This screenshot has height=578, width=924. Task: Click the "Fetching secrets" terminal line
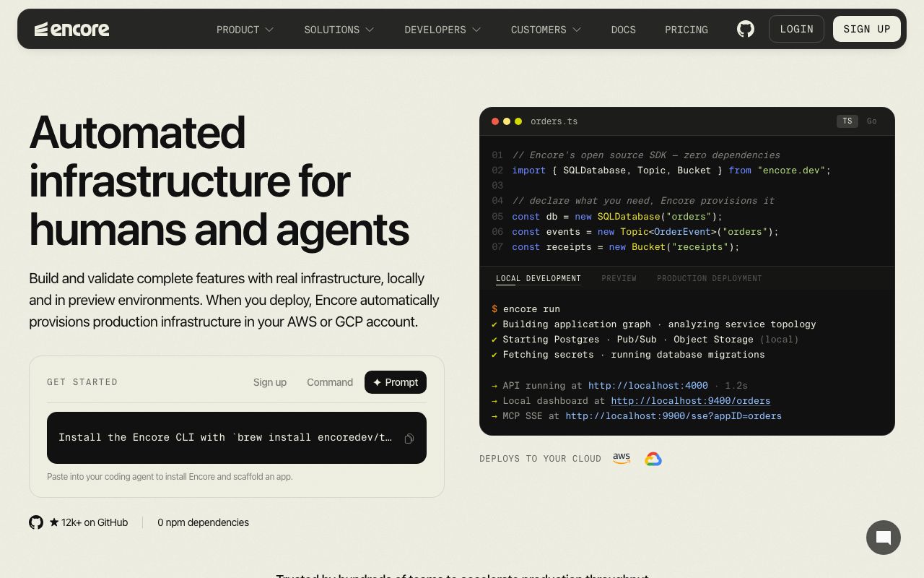[x=628, y=355]
